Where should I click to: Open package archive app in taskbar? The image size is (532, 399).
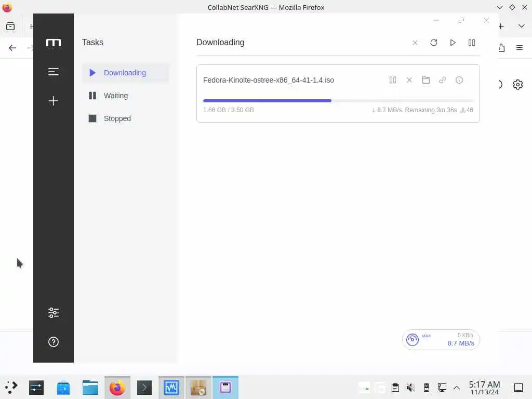(198, 388)
